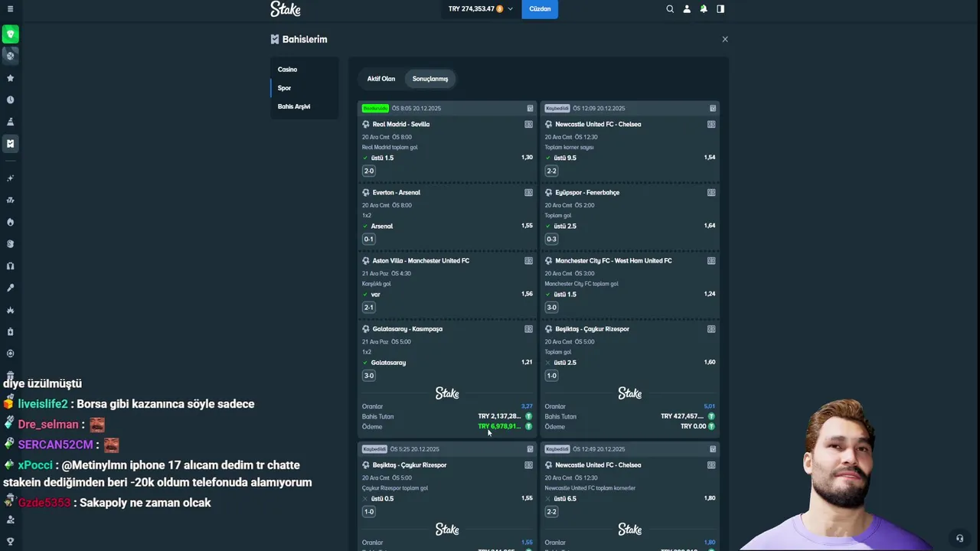The image size is (980, 551).
Task: Open live support chat bubble at bottom right
Action: pyautogui.click(x=959, y=538)
